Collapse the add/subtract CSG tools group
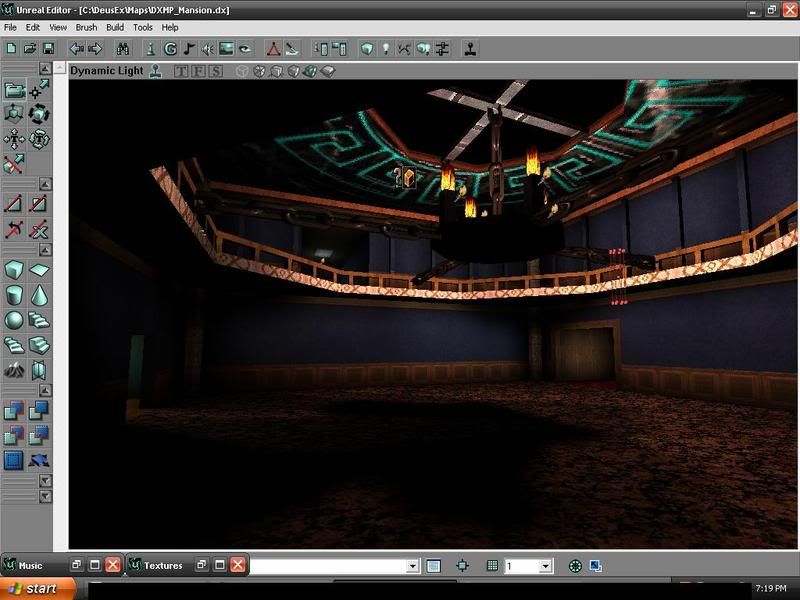 point(45,391)
